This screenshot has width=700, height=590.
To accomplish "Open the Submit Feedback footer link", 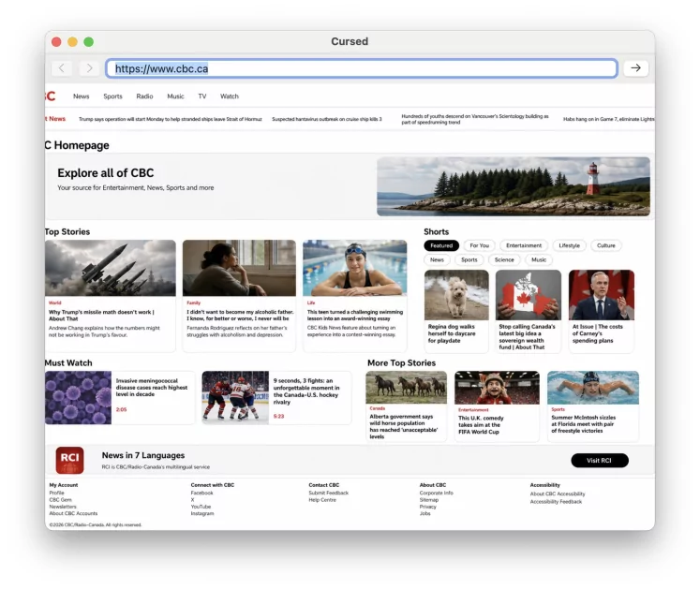I will click(x=329, y=493).
